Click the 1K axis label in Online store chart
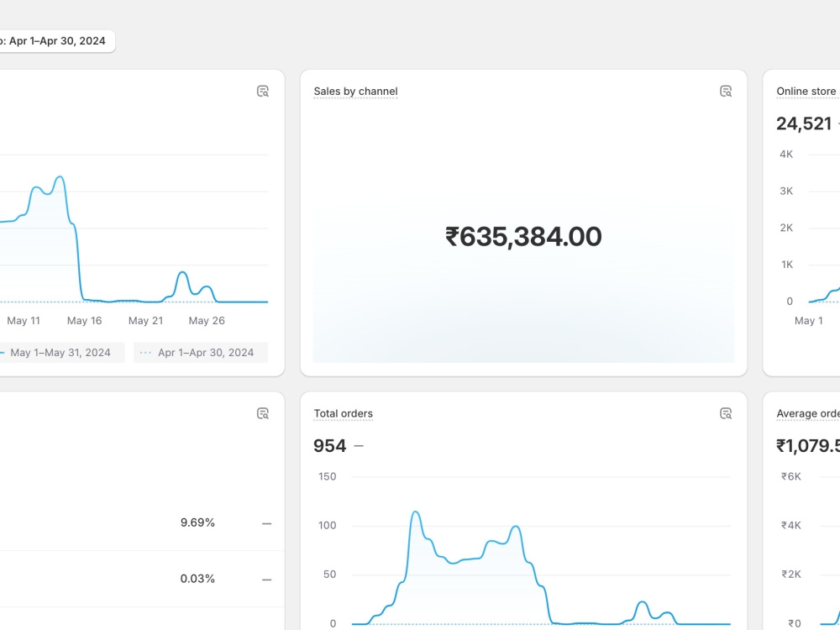This screenshot has width=840, height=630. tap(787, 264)
